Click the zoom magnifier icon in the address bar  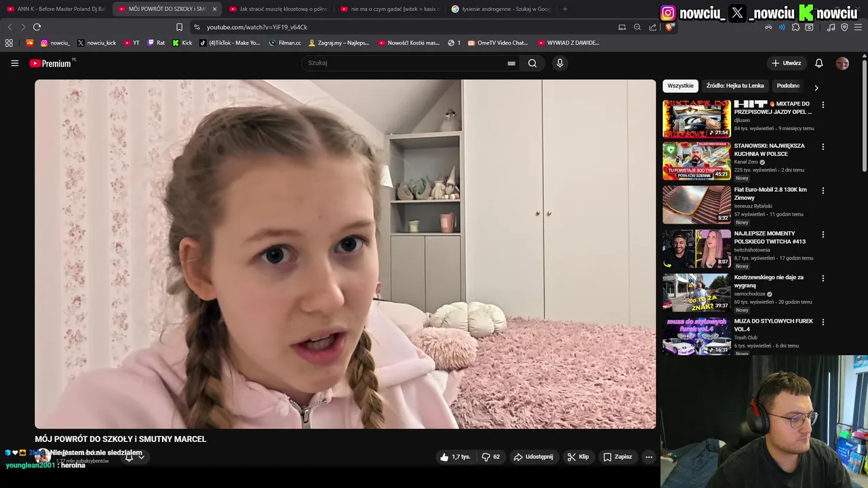pos(637,27)
